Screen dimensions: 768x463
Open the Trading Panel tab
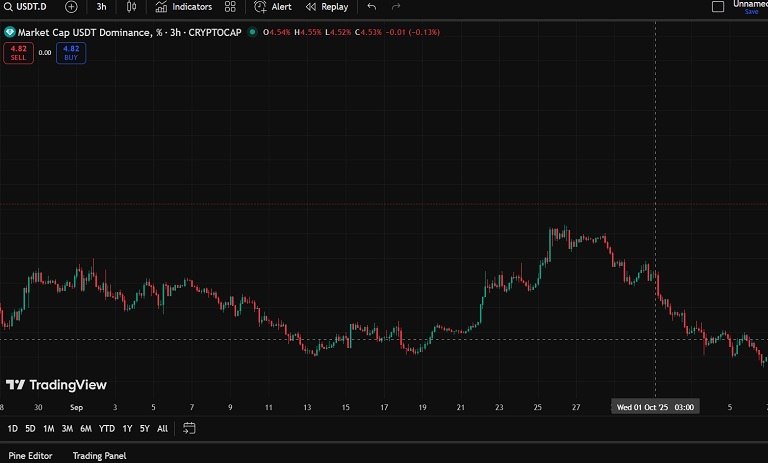point(99,456)
